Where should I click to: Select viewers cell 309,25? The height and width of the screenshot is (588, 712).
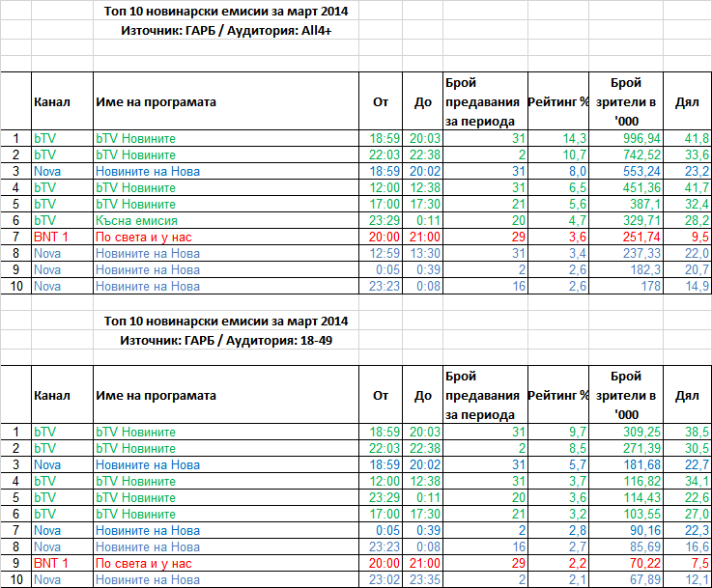point(641,432)
